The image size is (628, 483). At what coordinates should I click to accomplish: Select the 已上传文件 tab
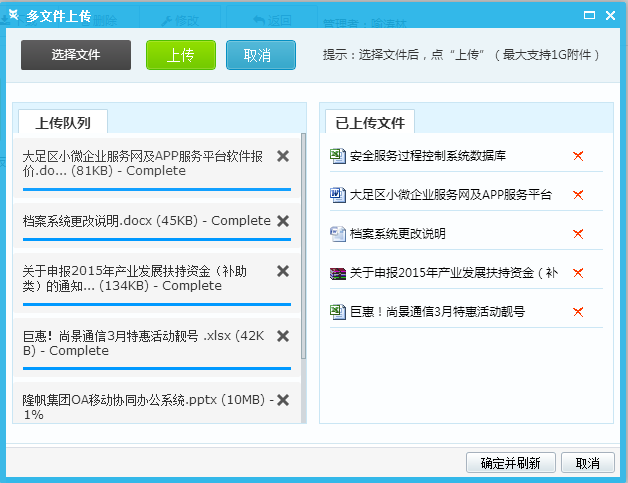(x=369, y=123)
